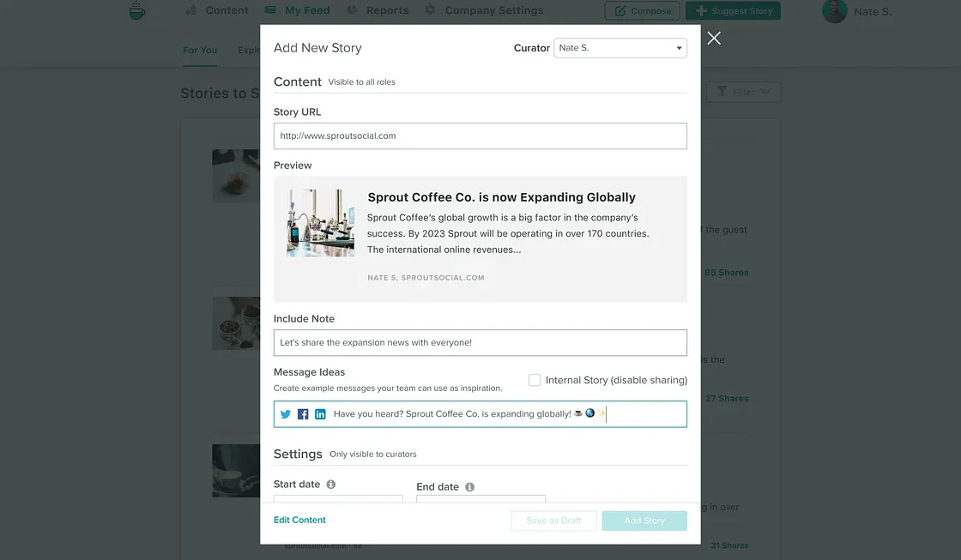Click the 27 Shares count
The width and height of the screenshot is (961, 560).
point(727,399)
